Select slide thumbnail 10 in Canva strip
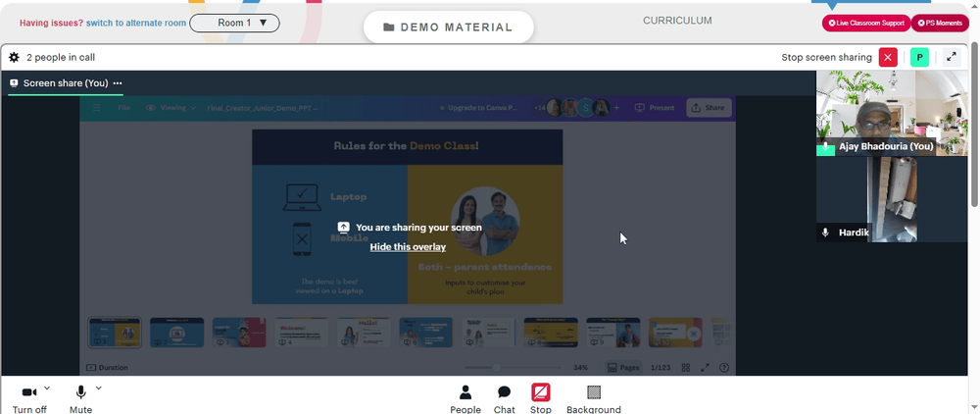The width and height of the screenshot is (980, 414). pyautogui.click(x=675, y=332)
